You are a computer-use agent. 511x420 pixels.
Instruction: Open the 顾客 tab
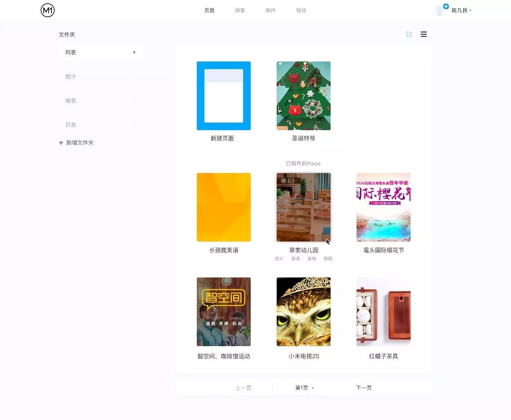pyautogui.click(x=240, y=10)
